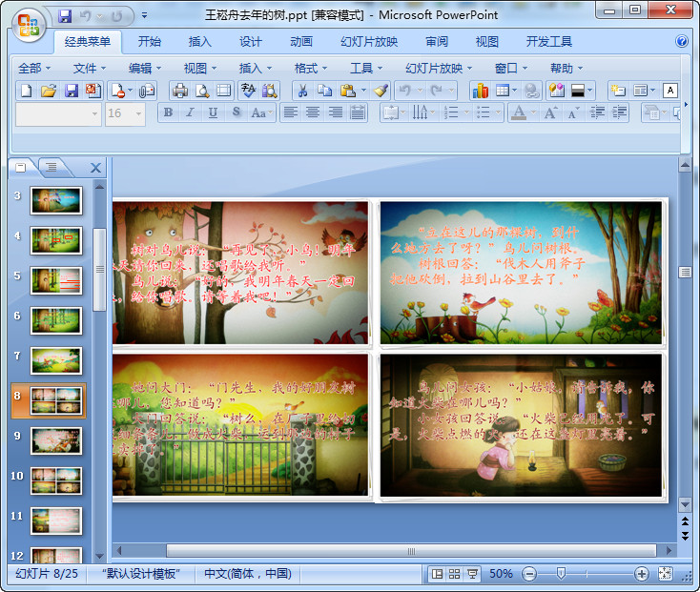
Task: Click the horizontal scrollbar thumb
Action: click(x=411, y=551)
